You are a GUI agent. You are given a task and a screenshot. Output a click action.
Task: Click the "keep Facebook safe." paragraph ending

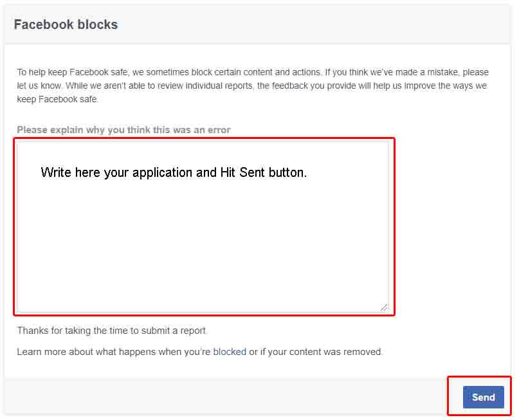[58, 99]
